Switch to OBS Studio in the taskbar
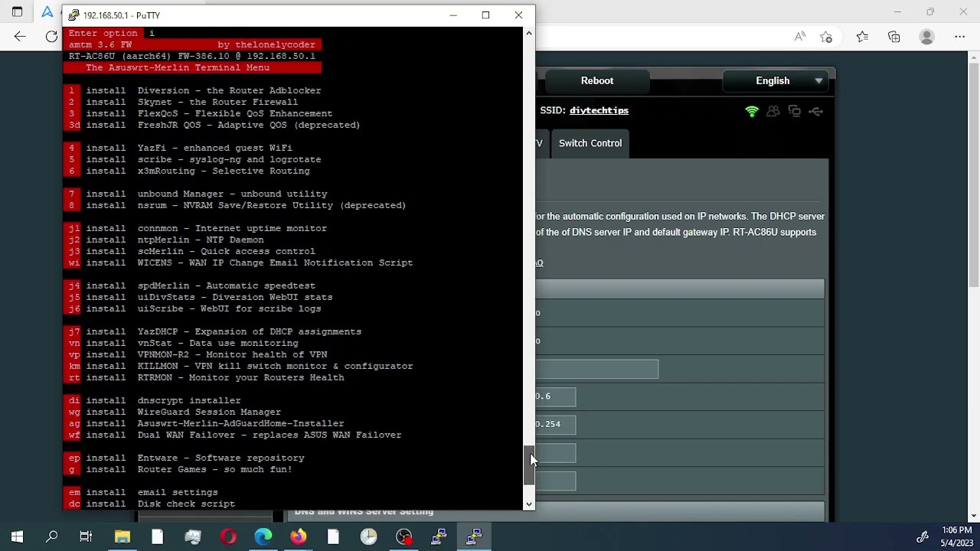Viewport: 980px width, 551px height. point(404,537)
